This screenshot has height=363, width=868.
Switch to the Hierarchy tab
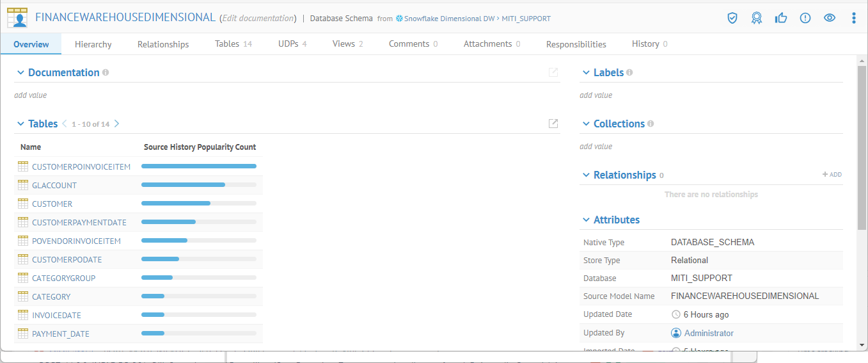(93, 44)
